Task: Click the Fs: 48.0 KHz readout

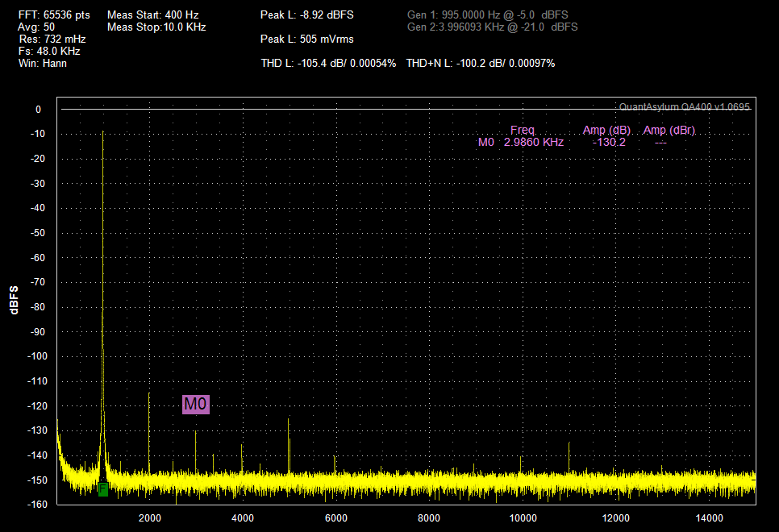Action: [49, 51]
